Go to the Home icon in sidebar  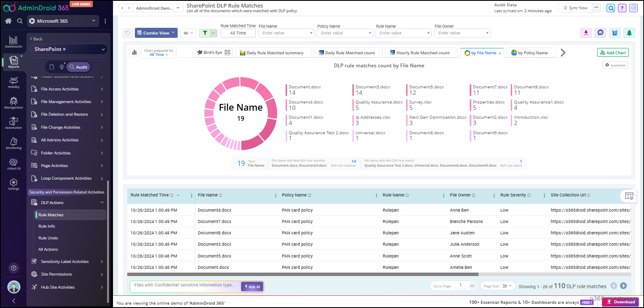pos(8,21)
